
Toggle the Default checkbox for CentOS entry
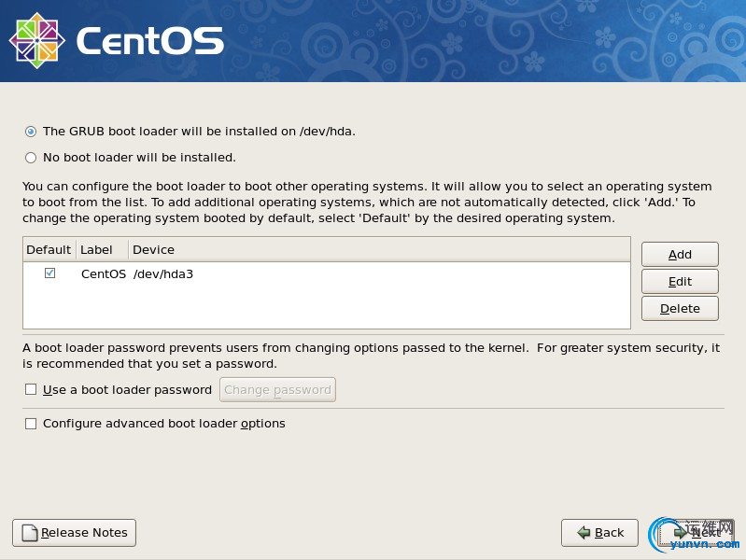pos(49,273)
